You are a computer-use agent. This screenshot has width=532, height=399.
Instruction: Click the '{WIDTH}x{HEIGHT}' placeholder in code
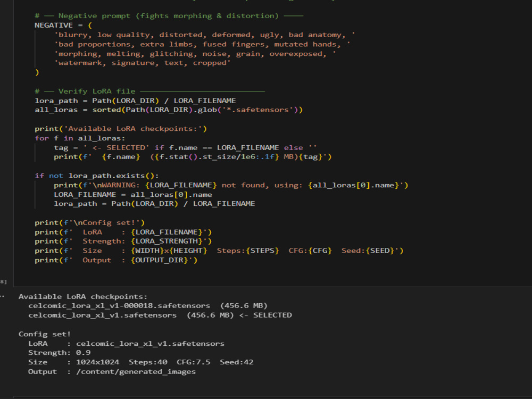169,251
